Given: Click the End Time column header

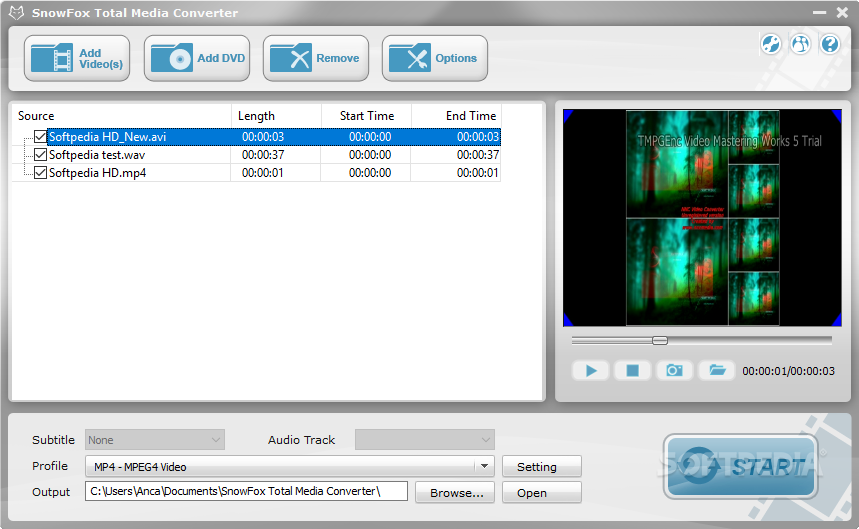Looking at the screenshot, I should (x=456, y=116).
